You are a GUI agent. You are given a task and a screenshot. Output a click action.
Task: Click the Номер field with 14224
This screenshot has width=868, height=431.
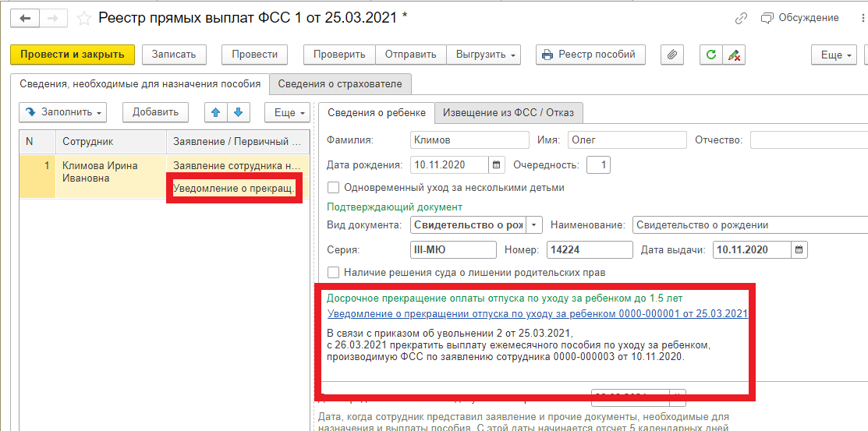(590, 249)
